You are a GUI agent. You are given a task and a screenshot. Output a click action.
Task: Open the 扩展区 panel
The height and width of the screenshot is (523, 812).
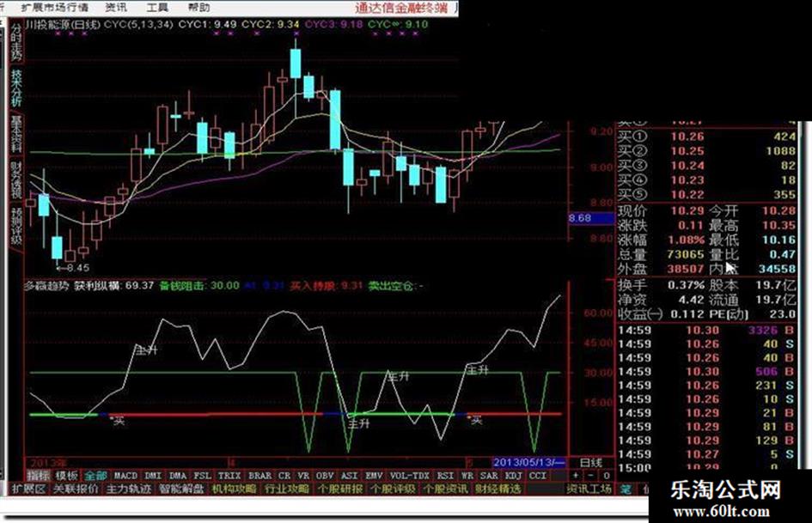(29, 489)
